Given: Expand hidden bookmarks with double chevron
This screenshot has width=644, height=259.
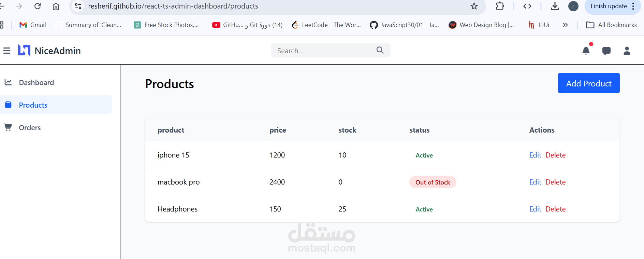Looking at the screenshot, I should coord(566,25).
